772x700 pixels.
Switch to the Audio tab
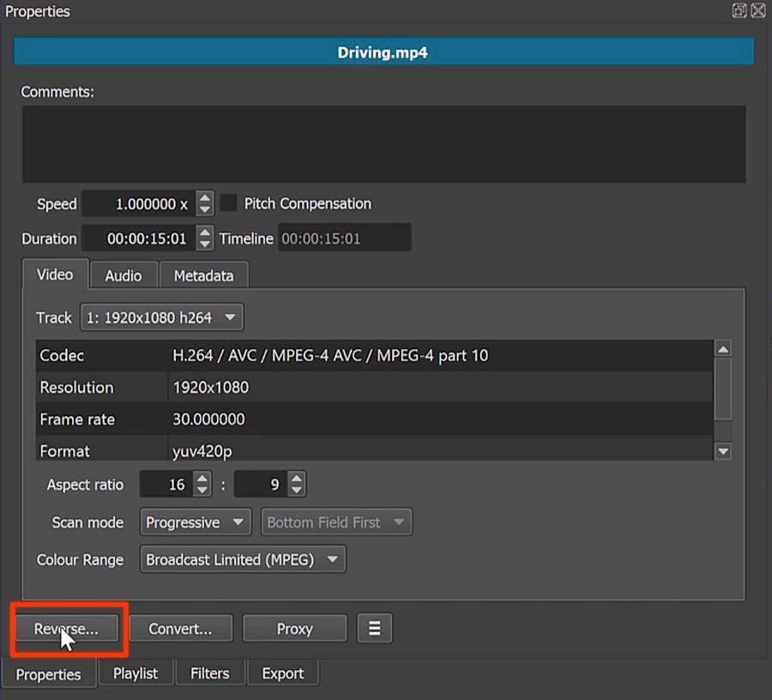pyautogui.click(x=124, y=275)
